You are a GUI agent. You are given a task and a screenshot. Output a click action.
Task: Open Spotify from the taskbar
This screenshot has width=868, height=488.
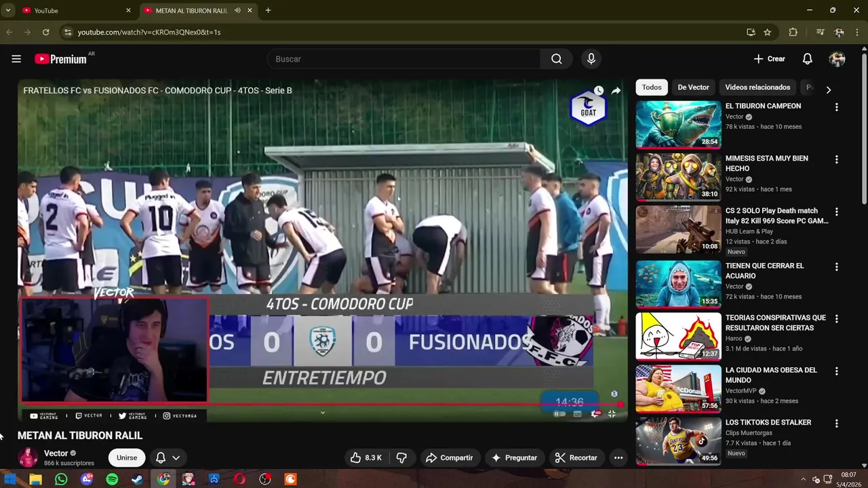coord(112,479)
